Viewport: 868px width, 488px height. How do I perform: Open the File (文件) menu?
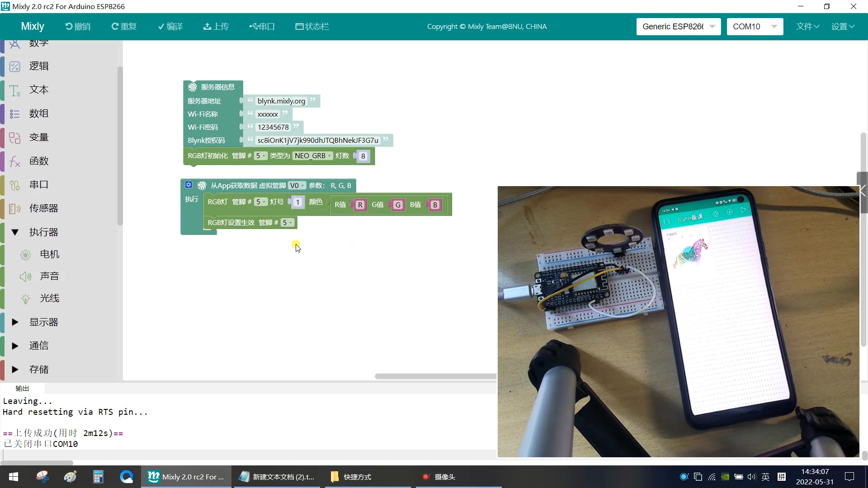(807, 27)
